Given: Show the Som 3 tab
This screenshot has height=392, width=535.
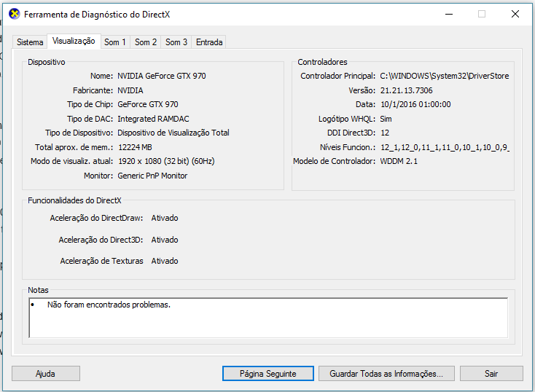Looking at the screenshot, I should [x=176, y=42].
